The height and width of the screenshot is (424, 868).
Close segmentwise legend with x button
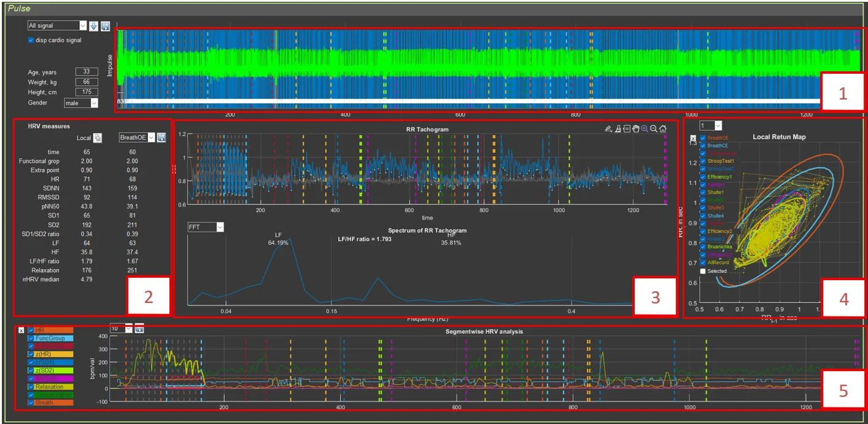21,330
